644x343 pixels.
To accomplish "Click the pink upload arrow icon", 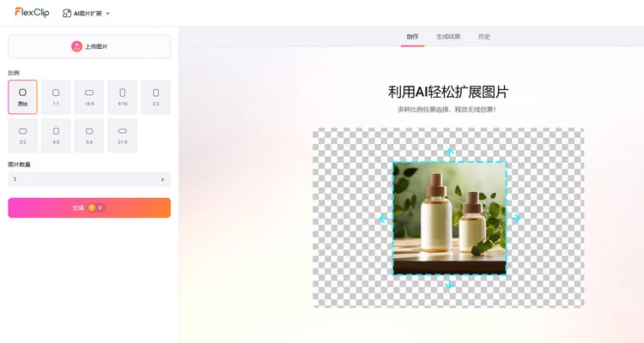I will [x=76, y=46].
